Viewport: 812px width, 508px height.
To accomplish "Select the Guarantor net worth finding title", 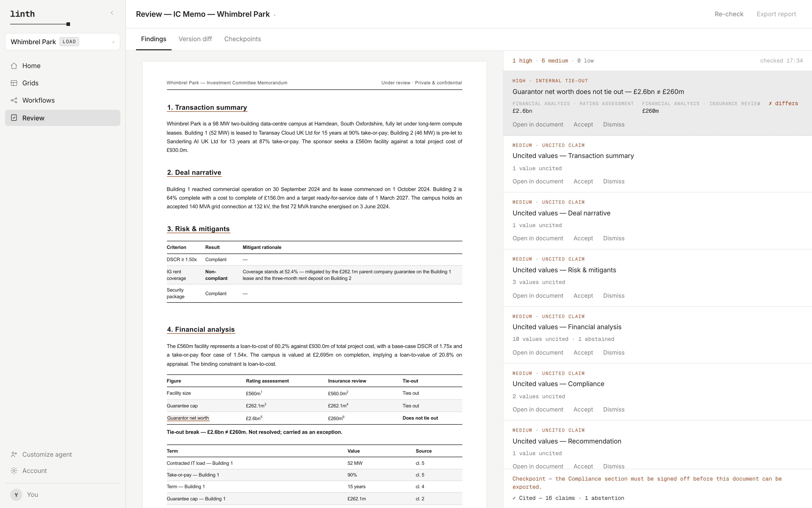I will [x=598, y=92].
